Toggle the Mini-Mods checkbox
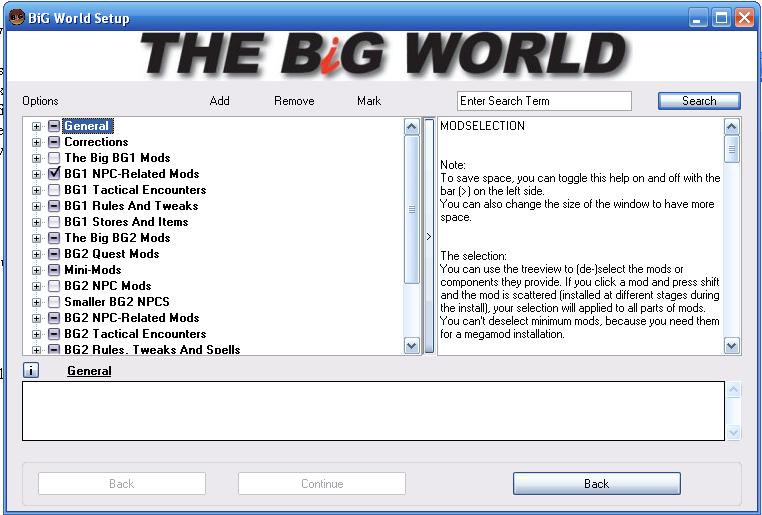762x515 pixels. pyautogui.click(x=54, y=270)
